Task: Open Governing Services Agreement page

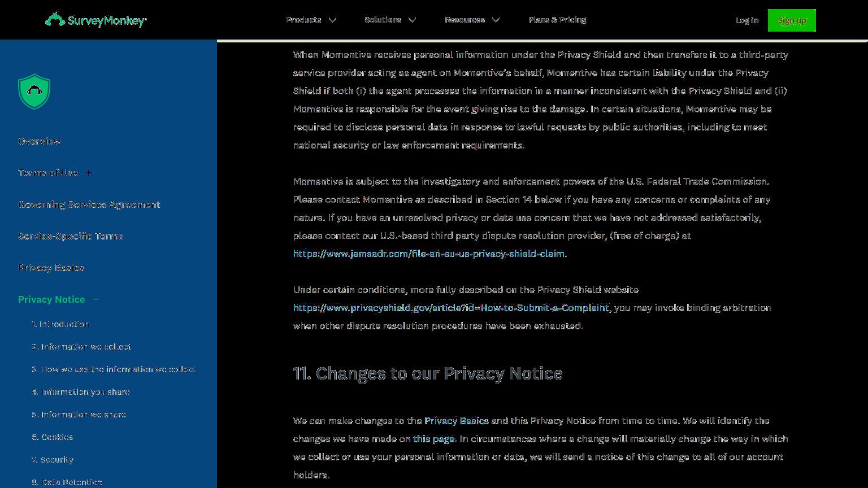Action: (x=89, y=204)
